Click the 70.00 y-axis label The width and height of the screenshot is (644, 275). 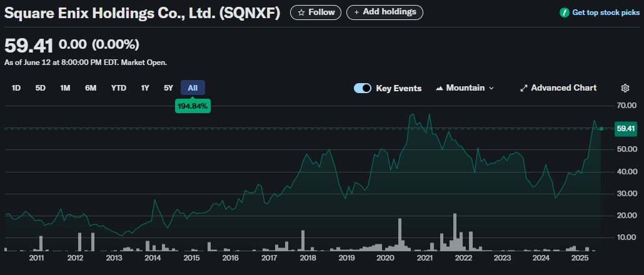626,106
